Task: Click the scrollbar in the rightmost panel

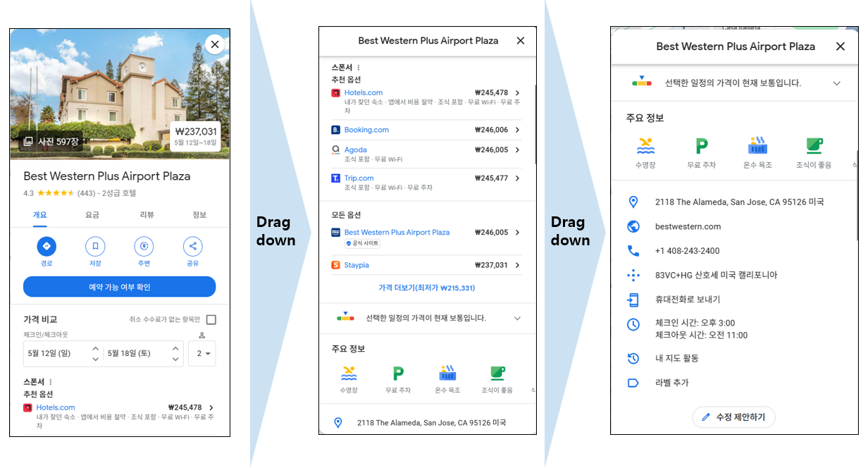Action: pos(857,194)
